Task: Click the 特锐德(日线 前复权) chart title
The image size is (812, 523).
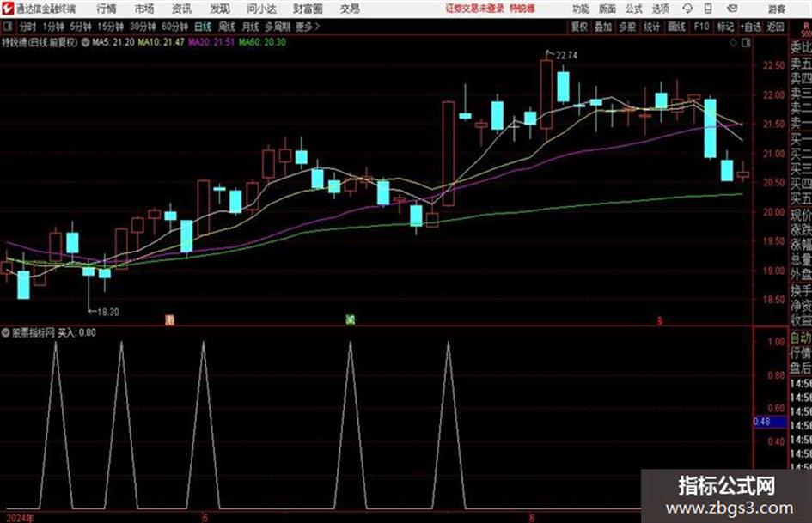Action: (40, 42)
